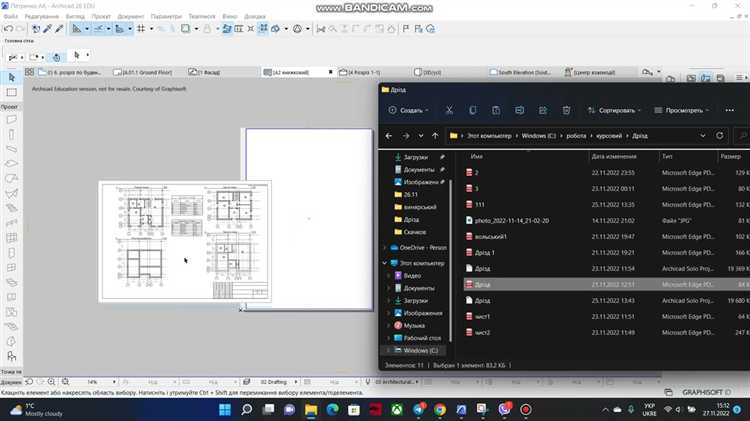Open the Сортировать dropdown in Explorer

(x=614, y=111)
